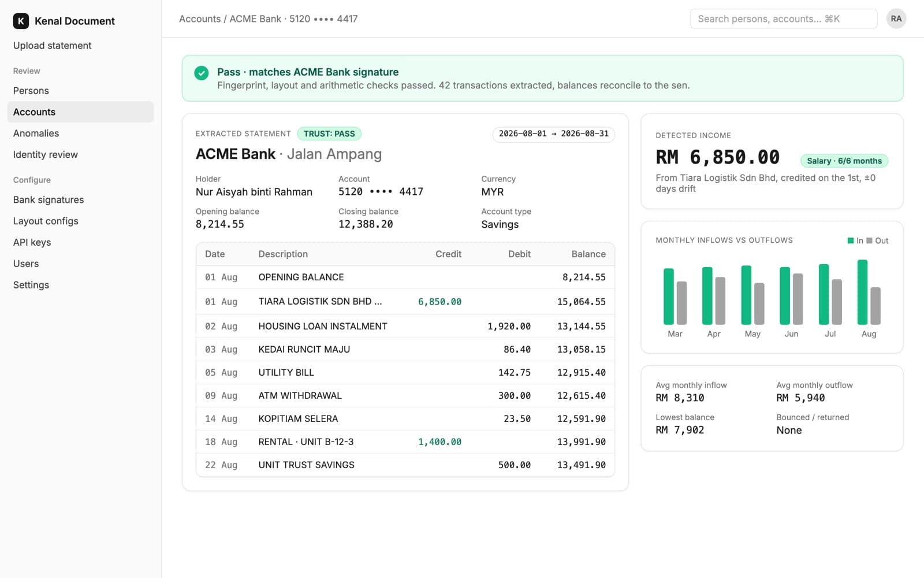This screenshot has height=578, width=924.
Task: Click the green In legend swatch
Action: tap(850, 241)
